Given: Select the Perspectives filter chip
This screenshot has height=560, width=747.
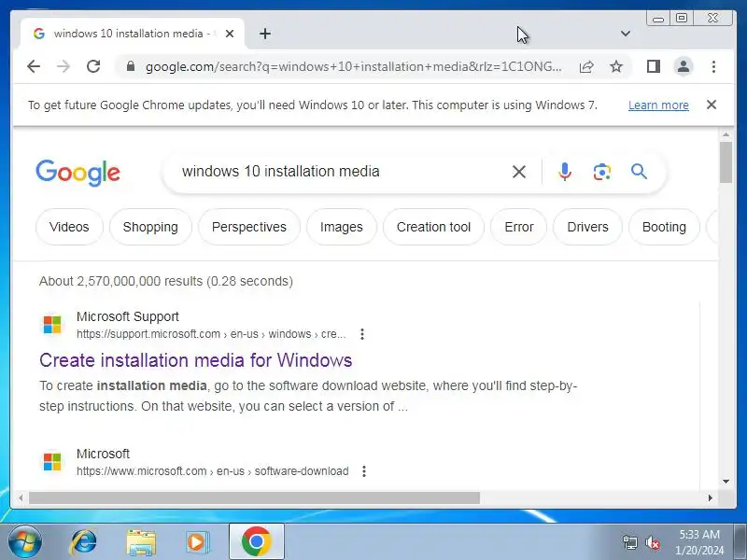Looking at the screenshot, I should point(248,227).
